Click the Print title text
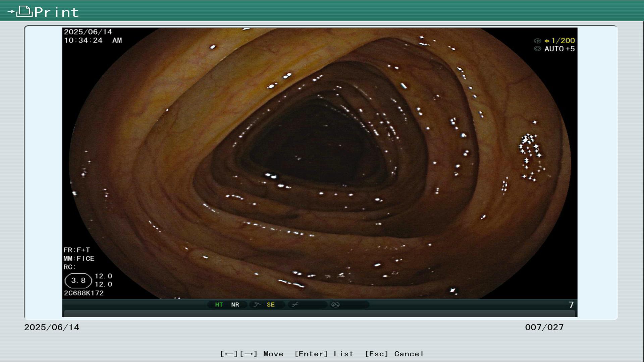The height and width of the screenshot is (362, 644). click(56, 12)
